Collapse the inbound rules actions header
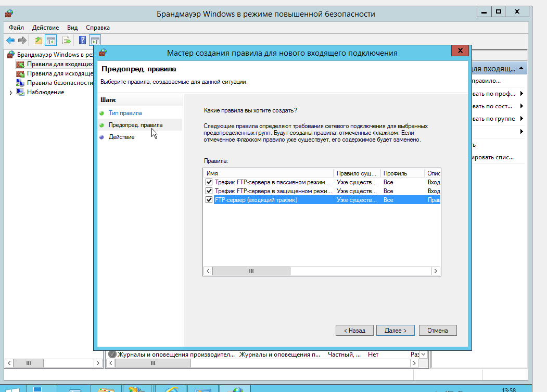Screen dimensions: 547x392 click(521, 68)
